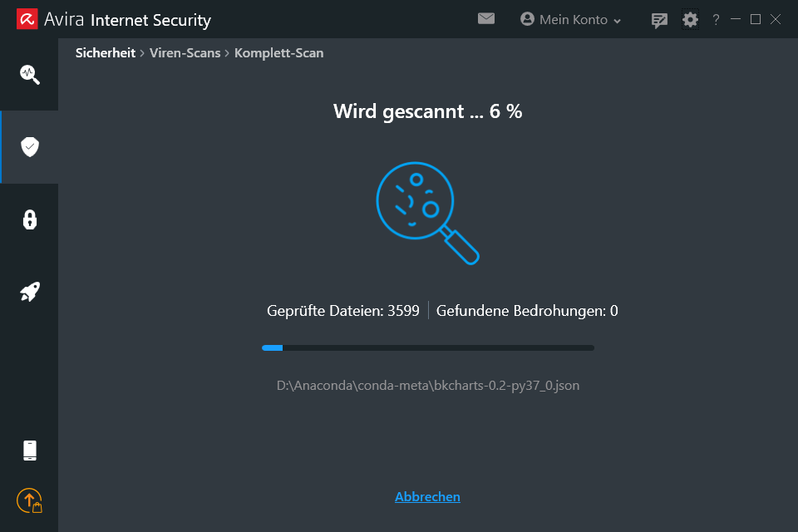Click the Avira logo in title bar
798x532 pixels.
(27, 19)
